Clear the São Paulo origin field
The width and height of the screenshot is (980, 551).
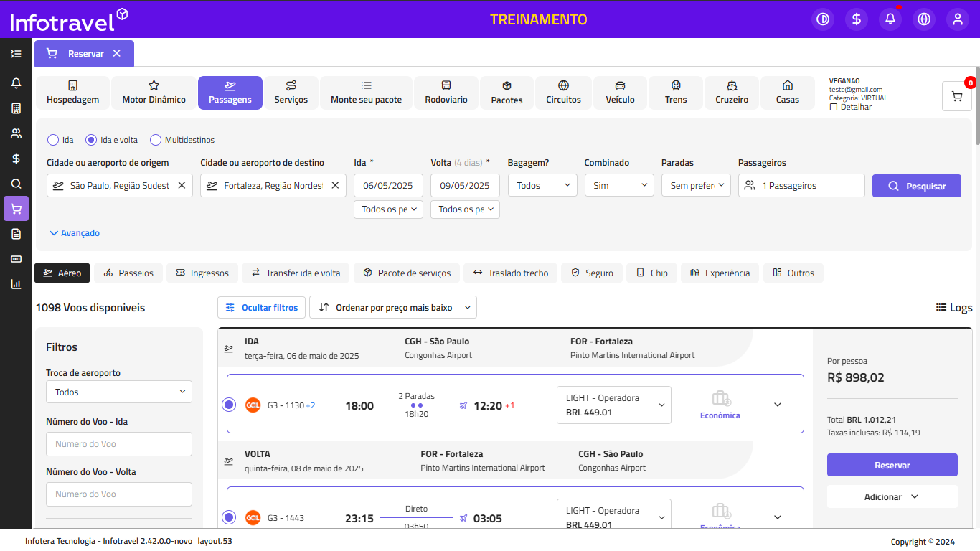click(182, 185)
